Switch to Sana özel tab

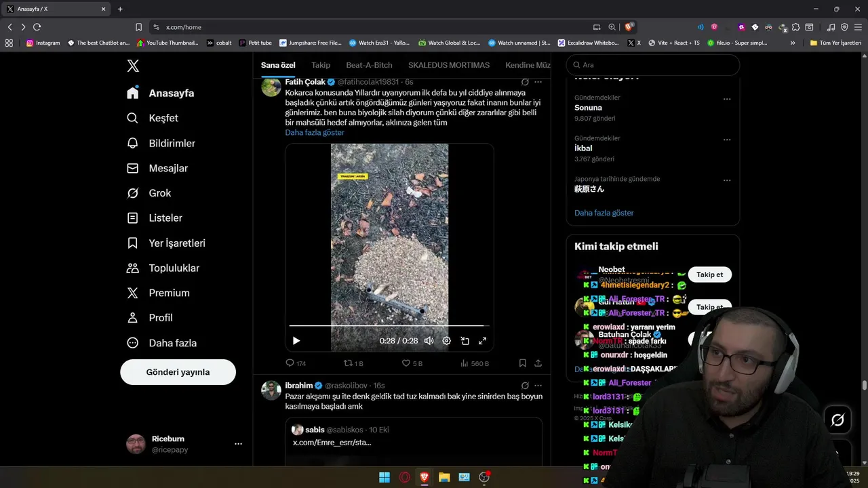tap(278, 65)
